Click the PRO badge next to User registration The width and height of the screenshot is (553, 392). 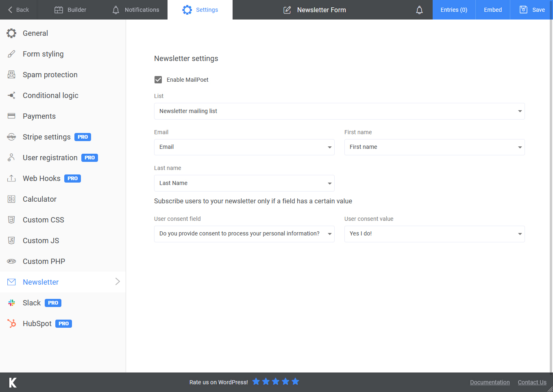tap(89, 158)
